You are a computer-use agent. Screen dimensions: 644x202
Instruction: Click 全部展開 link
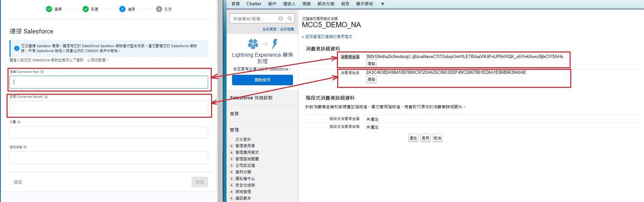tap(269, 29)
